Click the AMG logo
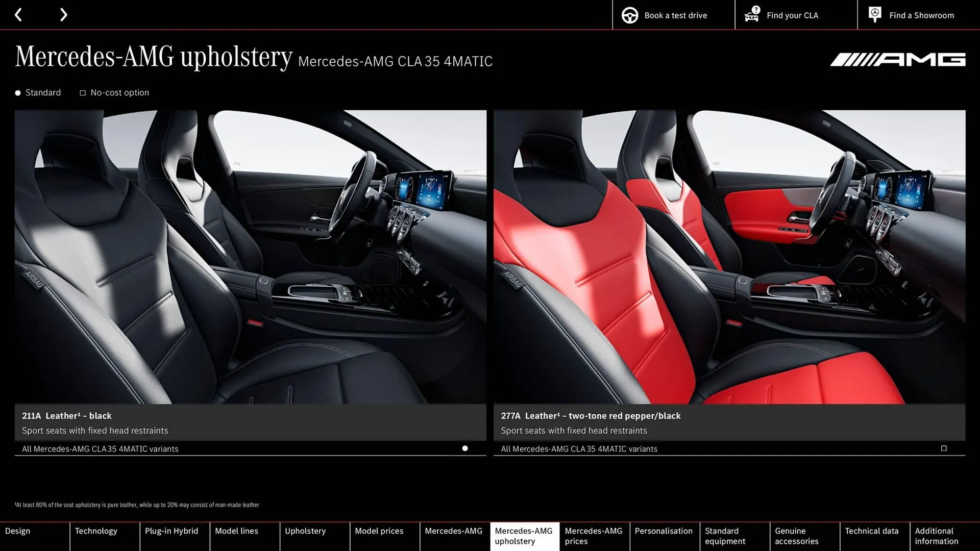This screenshot has width=980, height=551. 897,60
